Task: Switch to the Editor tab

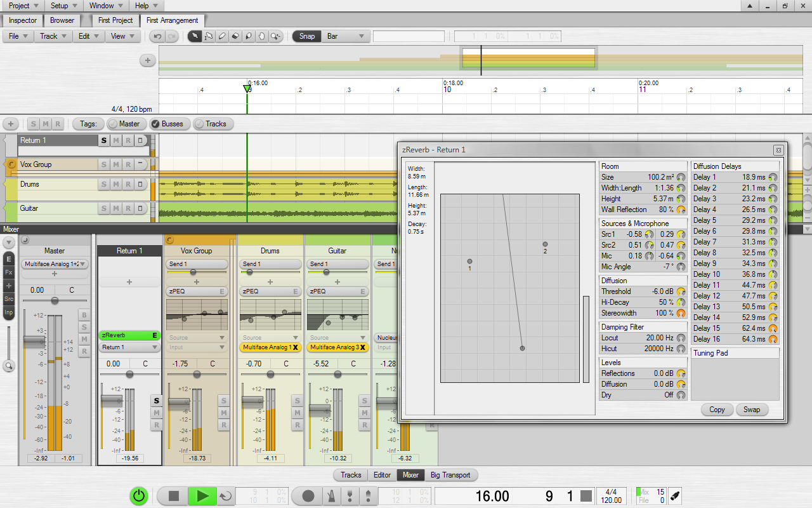Action: click(382, 475)
